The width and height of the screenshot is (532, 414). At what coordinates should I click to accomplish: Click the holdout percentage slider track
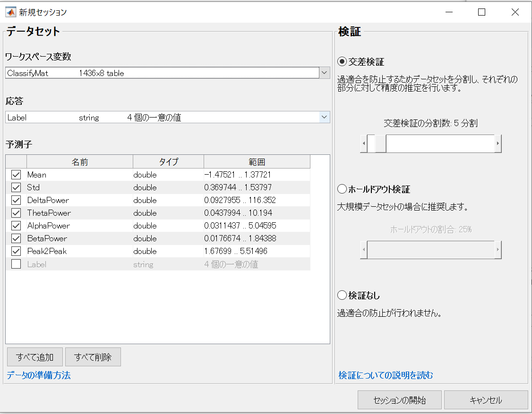coord(431,250)
